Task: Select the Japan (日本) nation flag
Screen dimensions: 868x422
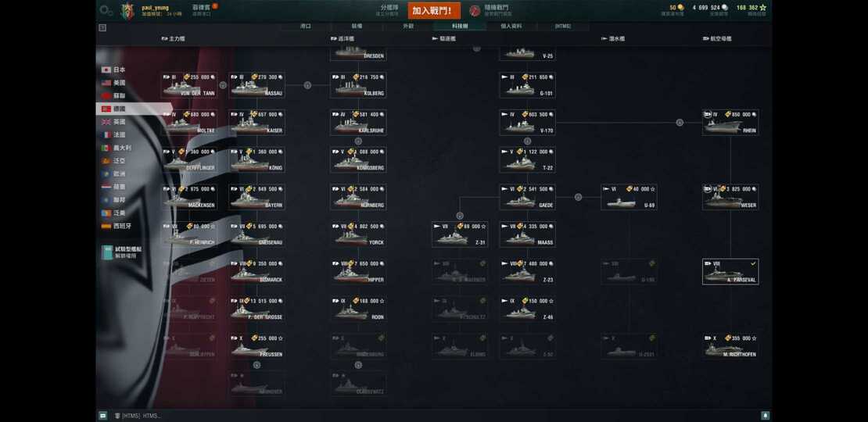Action: point(106,70)
